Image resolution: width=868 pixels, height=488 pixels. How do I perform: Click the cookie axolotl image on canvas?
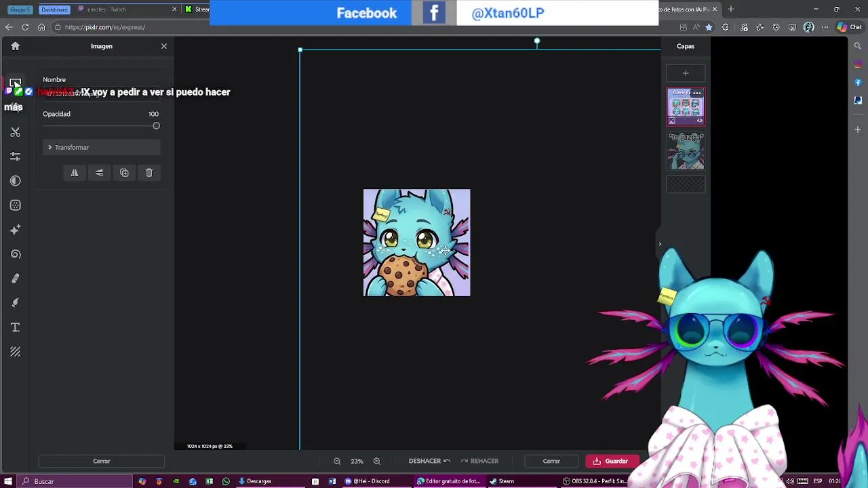click(416, 243)
